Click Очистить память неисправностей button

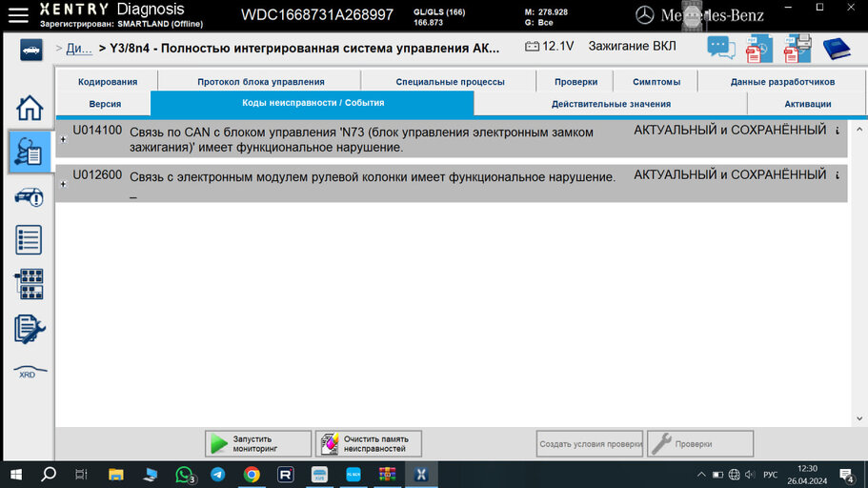[x=369, y=444]
